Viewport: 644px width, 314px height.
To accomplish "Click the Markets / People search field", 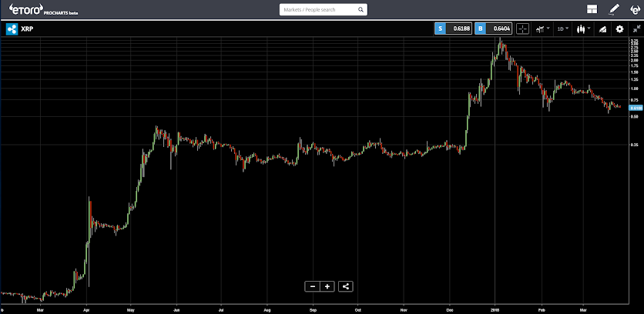I will coord(324,9).
